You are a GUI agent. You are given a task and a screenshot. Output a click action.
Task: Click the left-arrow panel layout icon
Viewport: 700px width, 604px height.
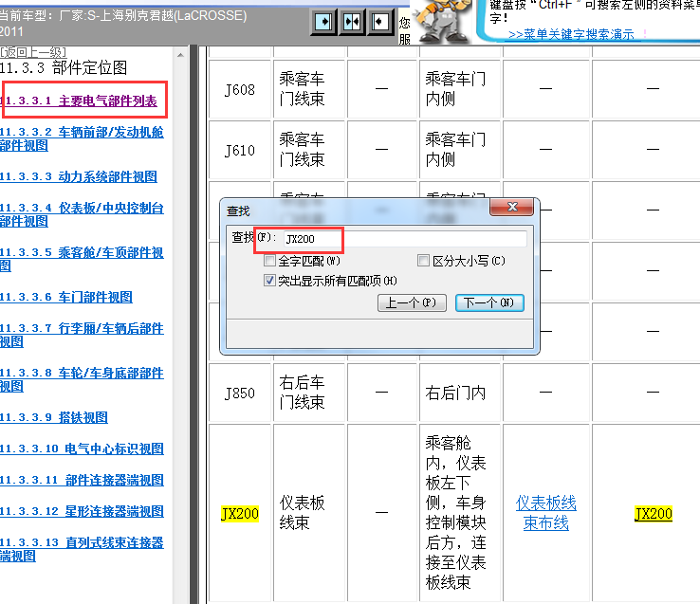tap(380, 22)
